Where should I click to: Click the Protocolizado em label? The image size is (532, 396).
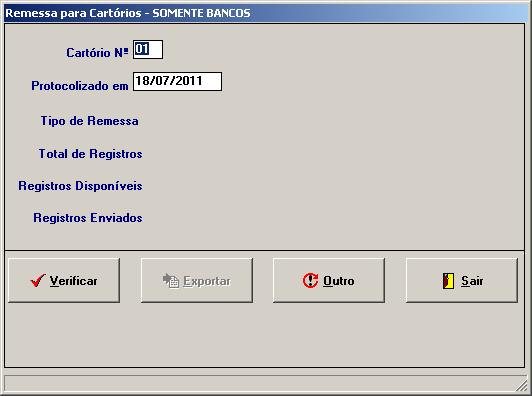point(80,86)
